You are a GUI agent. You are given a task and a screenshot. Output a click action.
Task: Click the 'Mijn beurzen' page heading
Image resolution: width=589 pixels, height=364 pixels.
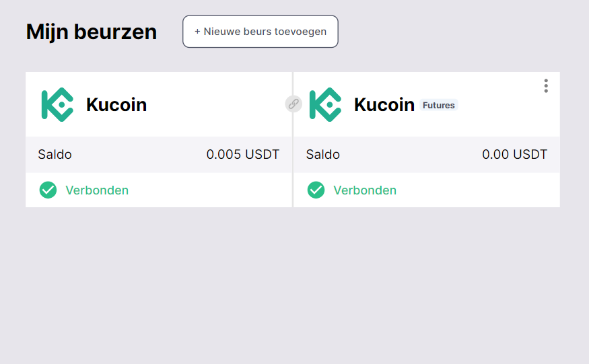(92, 32)
